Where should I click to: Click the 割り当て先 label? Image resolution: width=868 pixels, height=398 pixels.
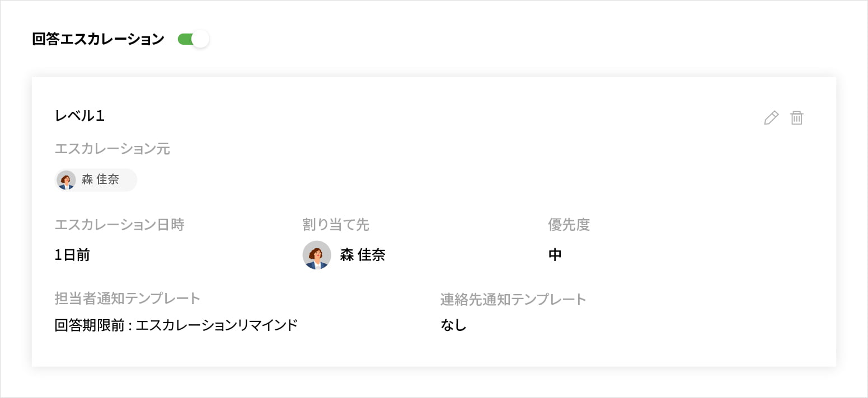(x=336, y=225)
